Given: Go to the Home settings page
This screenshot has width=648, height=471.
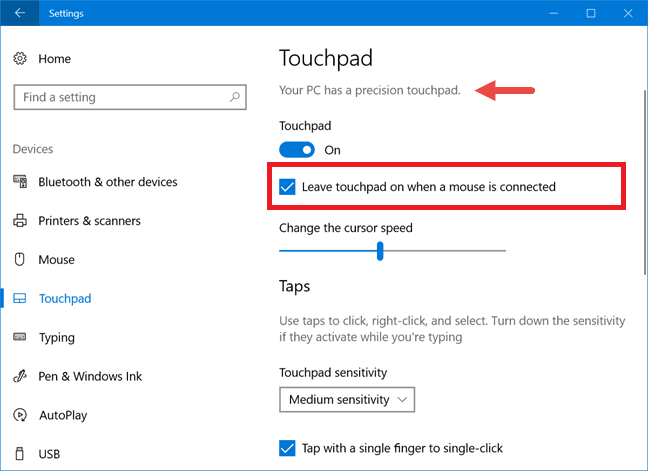Looking at the screenshot, I should click(x=54, y=59).
